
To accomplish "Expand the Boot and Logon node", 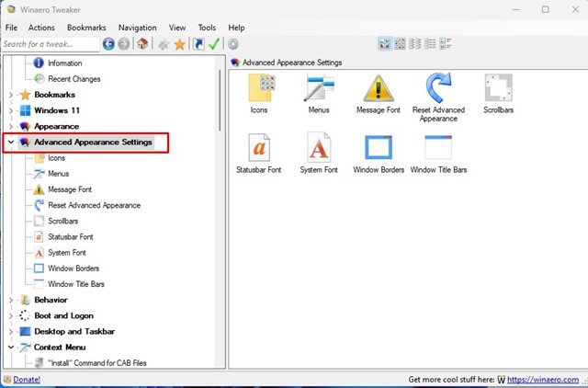I will (11, 315).
